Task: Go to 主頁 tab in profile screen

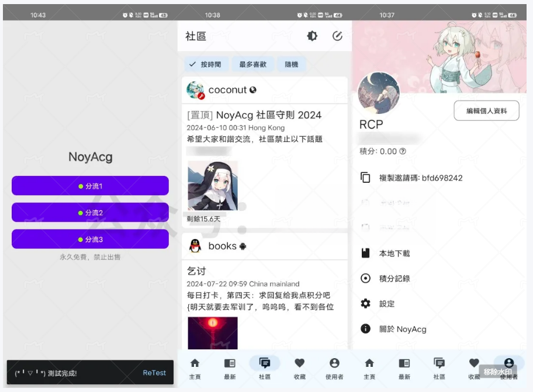Action: [369, 369]
